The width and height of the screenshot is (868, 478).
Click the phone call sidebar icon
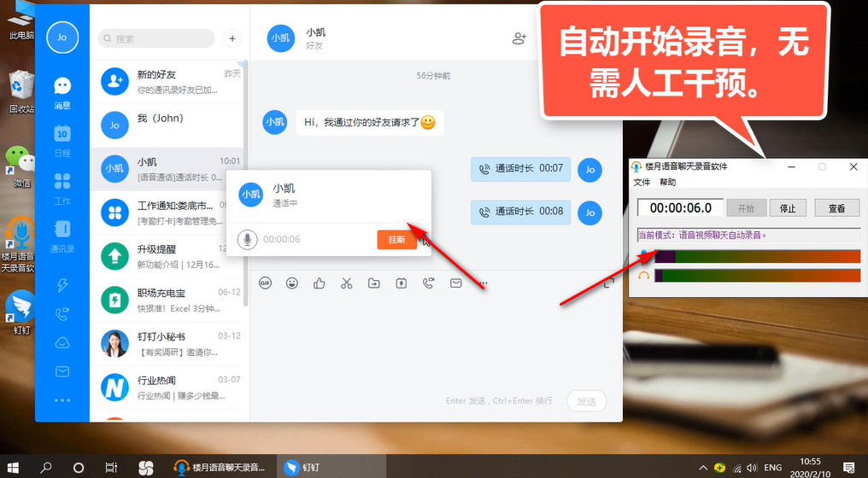coord(62,314)
